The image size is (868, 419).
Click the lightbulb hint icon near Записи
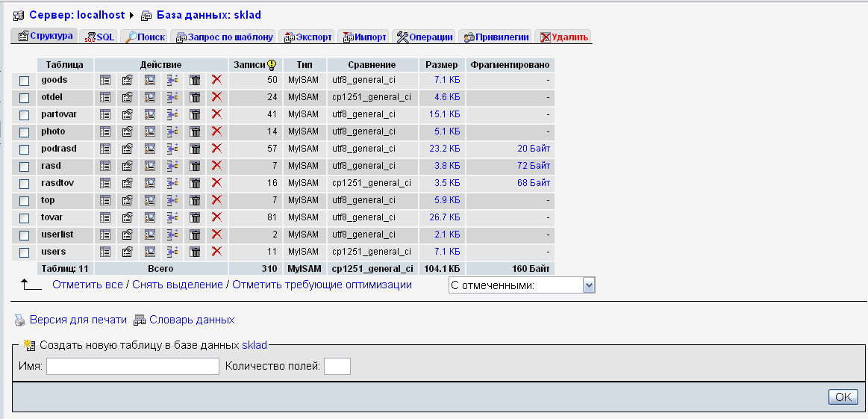pos(271,65)
